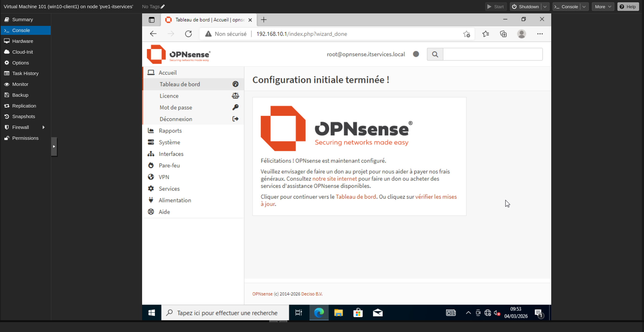The height and width of the screenshot is (332, 644).
Task: Click the OPNsense search input field
Action: (493, 54)
